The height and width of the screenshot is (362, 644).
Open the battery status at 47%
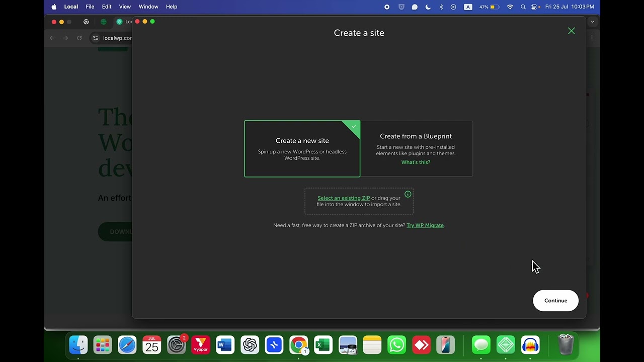[489, 7]
